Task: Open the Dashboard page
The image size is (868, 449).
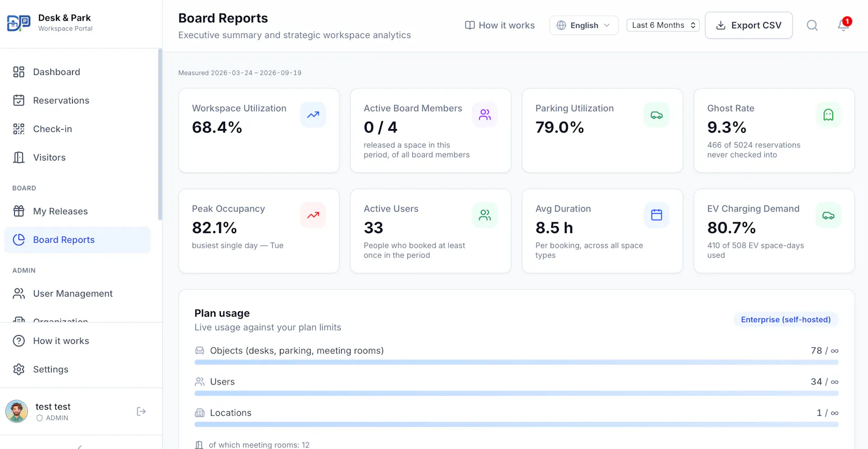Action: click(78, 72)
